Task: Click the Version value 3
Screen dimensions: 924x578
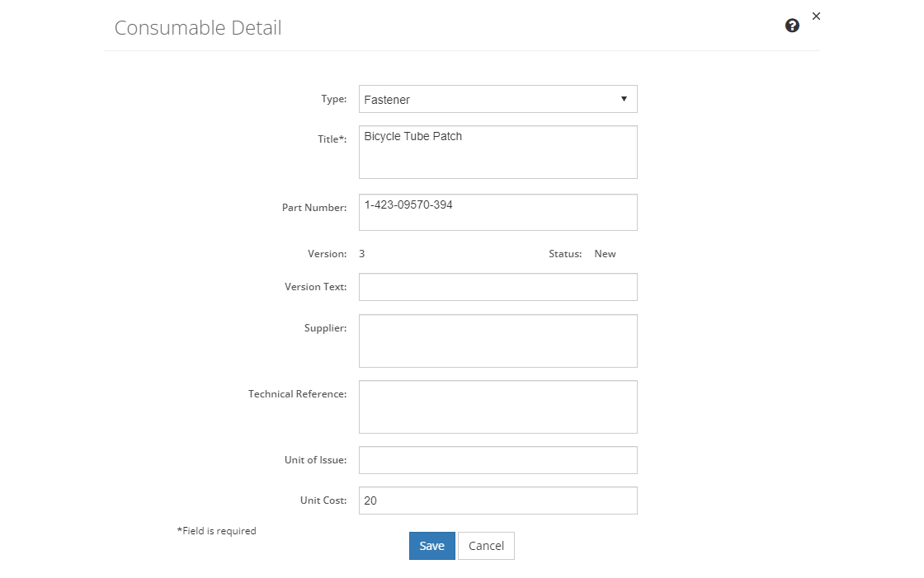Action: 362,254
